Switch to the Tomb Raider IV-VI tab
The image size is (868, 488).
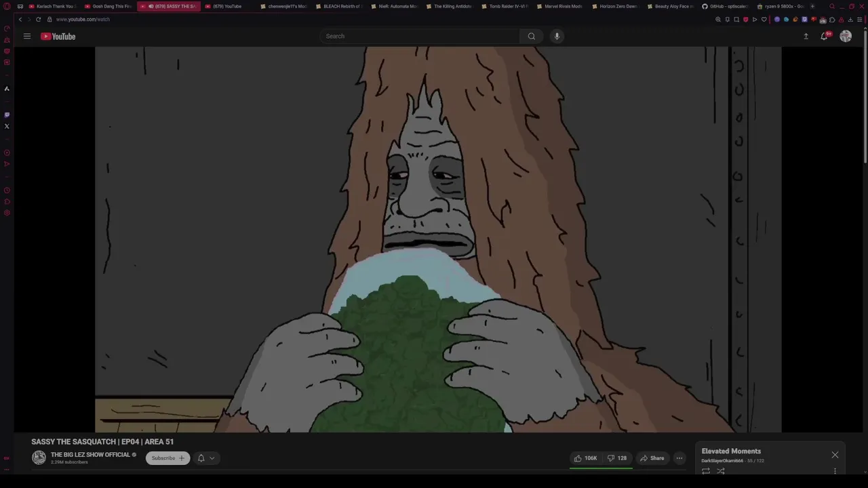point(505,6)
